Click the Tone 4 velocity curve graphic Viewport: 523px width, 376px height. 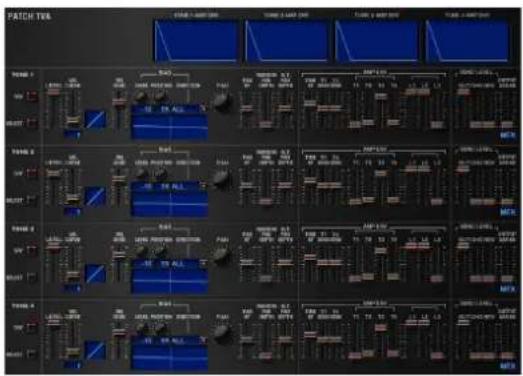coord(95,350)
